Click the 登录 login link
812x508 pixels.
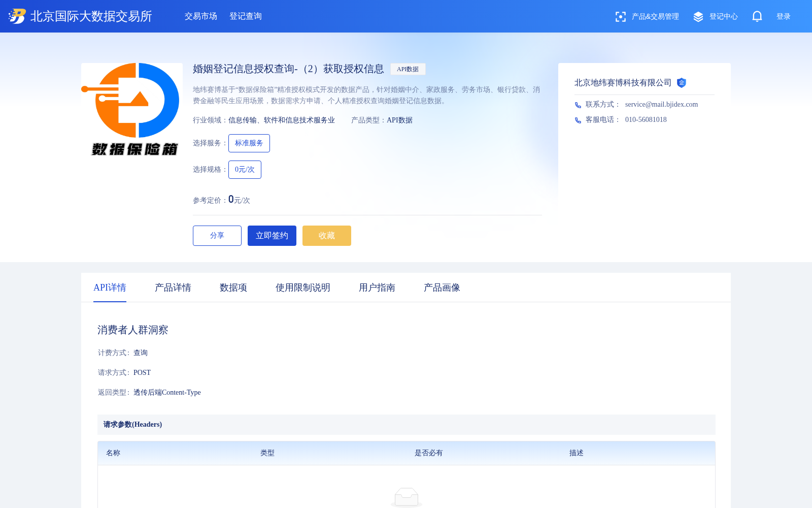(784, 17)
